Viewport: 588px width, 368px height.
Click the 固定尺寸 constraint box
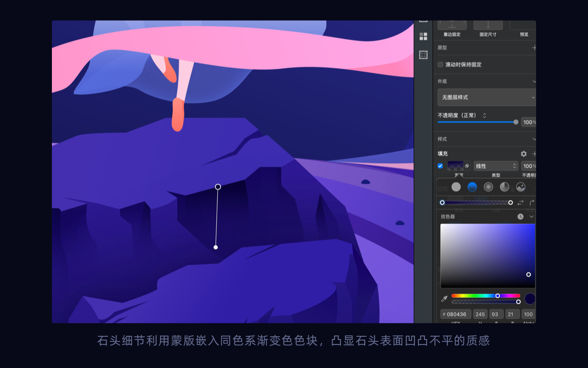pos(488,24)
